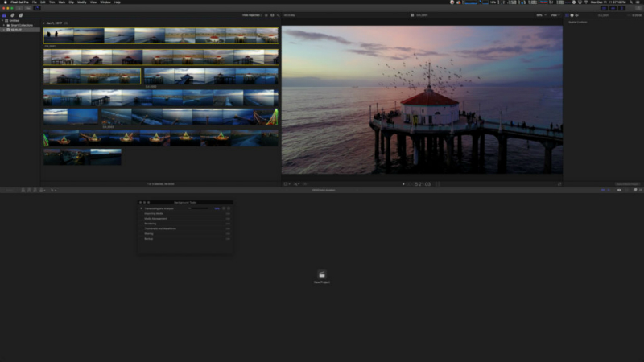Open the Libraries sidebar icon
This screenshot has height=362, width=644.
coord(4,14)
